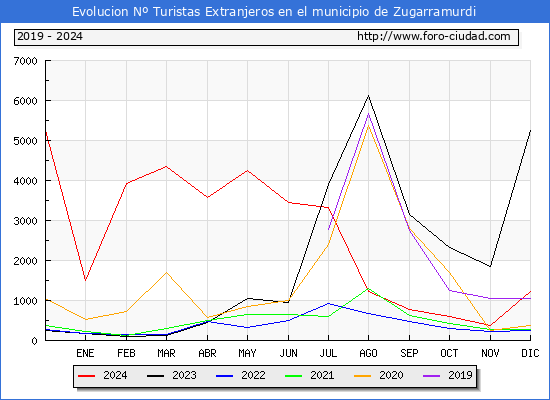Click the red 2024 low point at ENE
The image size is (550, 400).
(x=85, y=280)
